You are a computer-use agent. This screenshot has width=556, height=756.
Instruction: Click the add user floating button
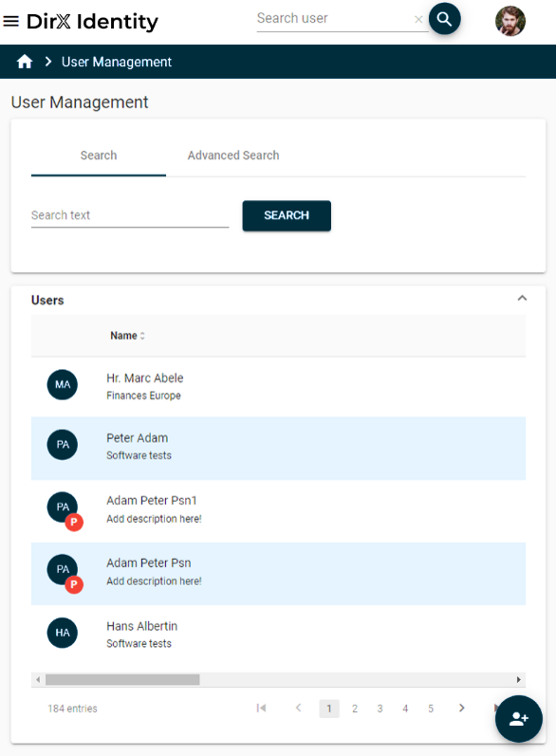coord(518,719)
